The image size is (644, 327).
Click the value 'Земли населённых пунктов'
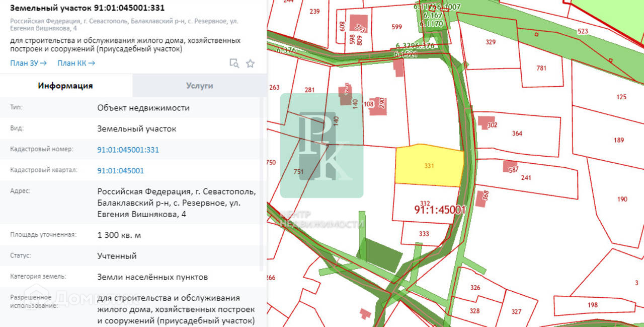pyautogui.click(x=152, y=277)
